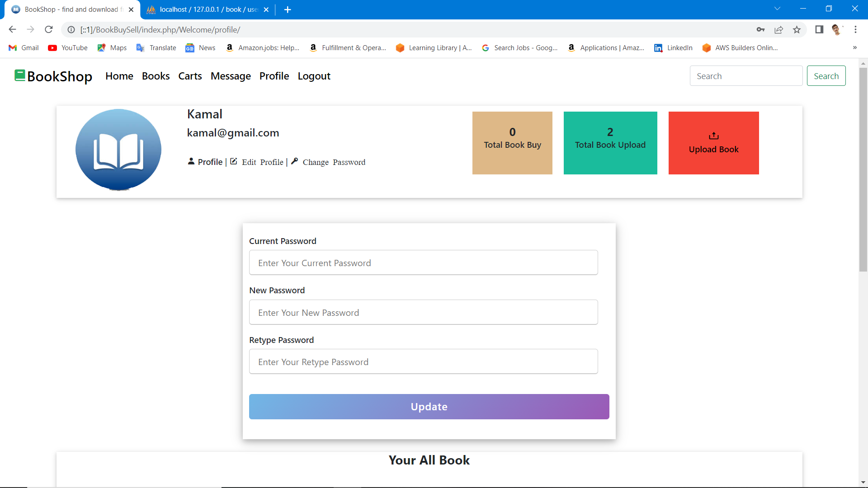Viewport: 868px width, 488px height.
Task: Click the person icon beside Profile
Action: 191,161
